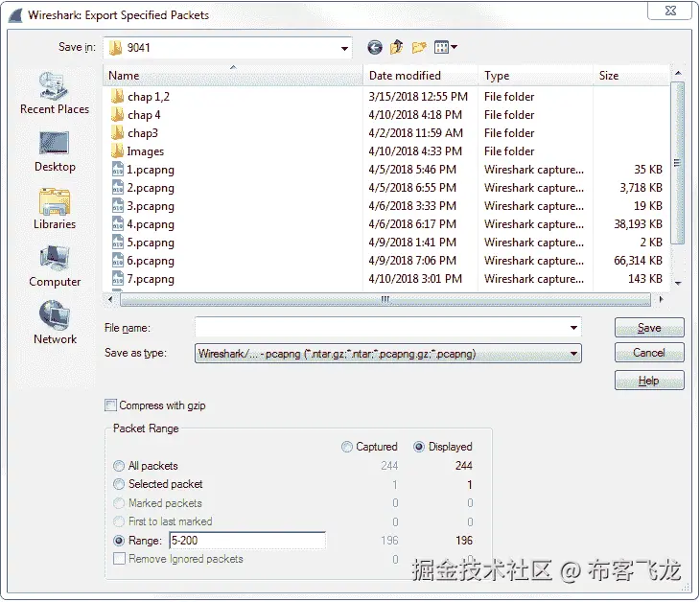This screenshot has height=602, width=700.
Task: Select the chap3 folder icon
Action: 117,133
